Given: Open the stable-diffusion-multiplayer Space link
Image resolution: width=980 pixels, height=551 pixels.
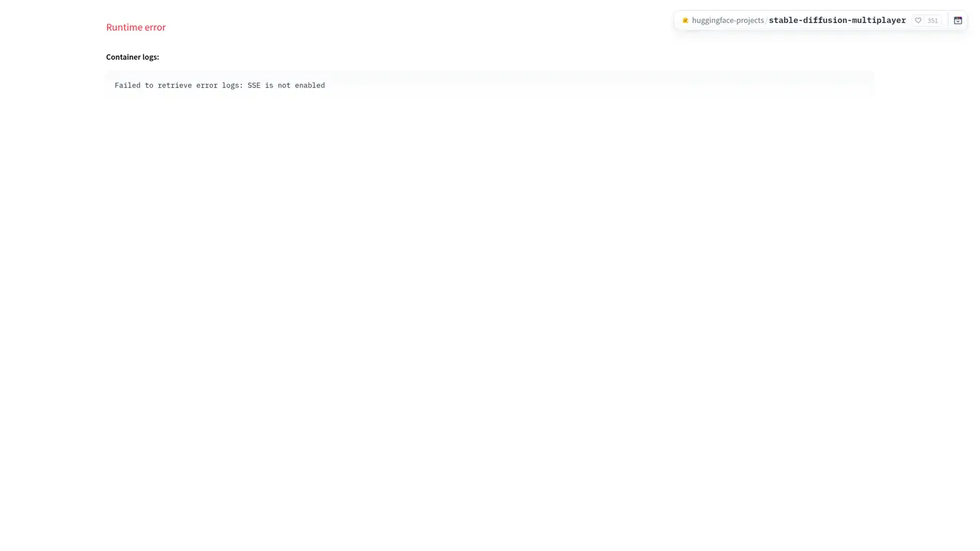Looking at the screenshot, I should (837, 21).
